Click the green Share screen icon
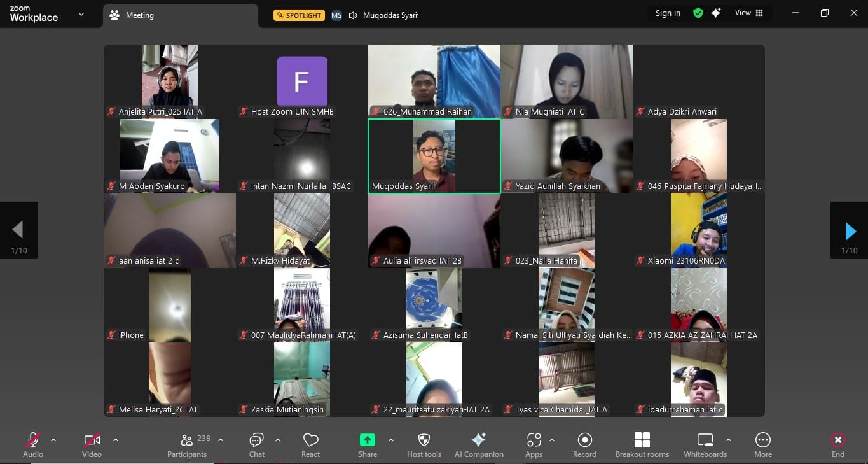This screenshot has height=464, width=868. (x=367, y=440)
